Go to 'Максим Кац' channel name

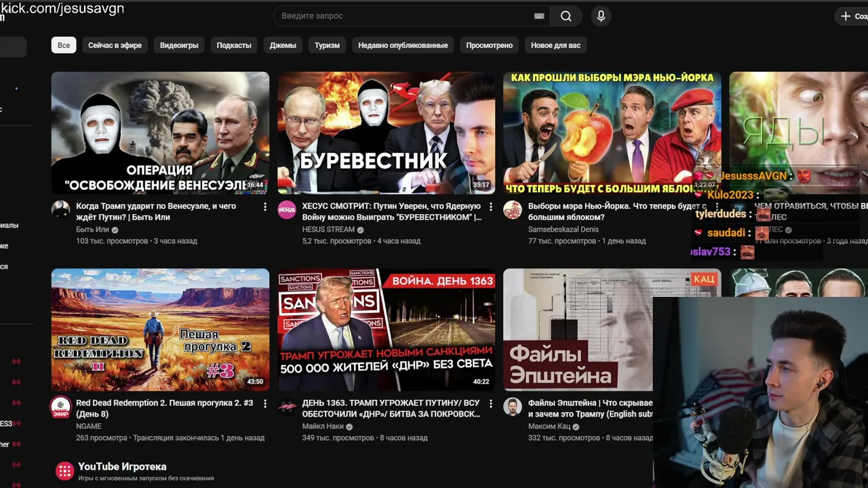549,426
